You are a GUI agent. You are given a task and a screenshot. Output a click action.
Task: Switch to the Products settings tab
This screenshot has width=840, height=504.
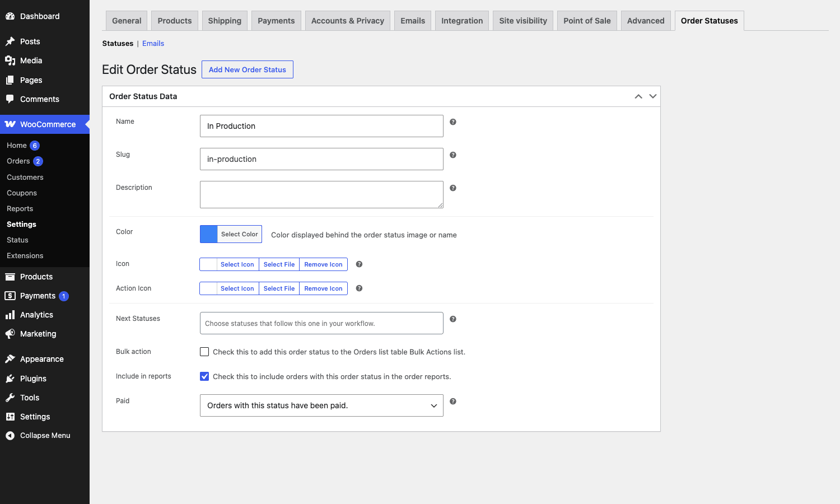tap(175, 21)
